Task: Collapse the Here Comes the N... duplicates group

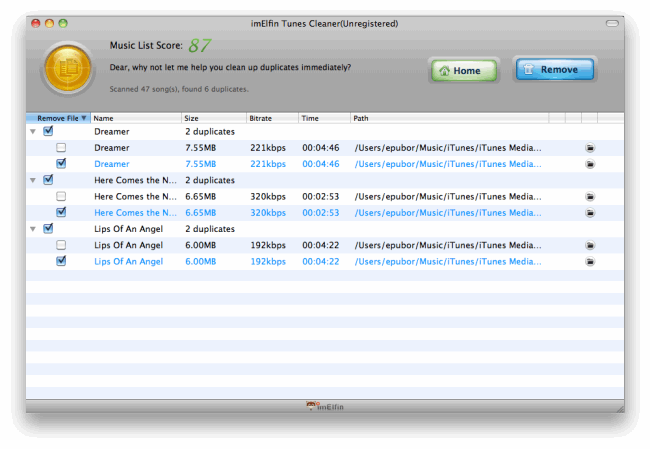Action: [x=33, y=180]
